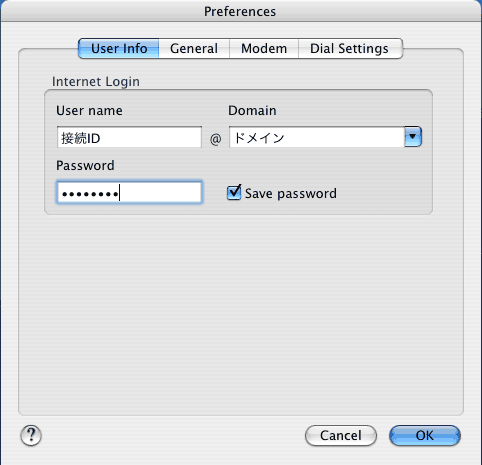Go to the Dial Settings tab
This screenshot has height=465, width=482.
(x=350, y=49)
